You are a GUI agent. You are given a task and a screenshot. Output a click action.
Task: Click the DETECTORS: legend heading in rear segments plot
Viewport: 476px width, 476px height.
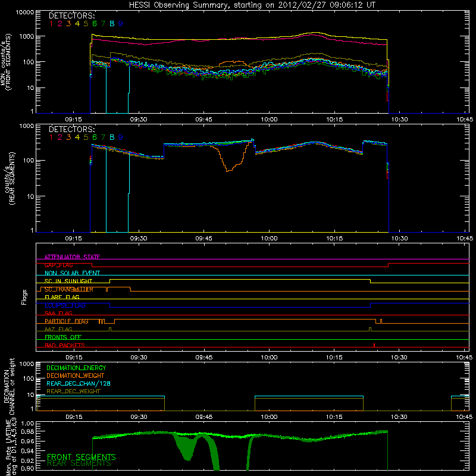pyautogui.click(x=72, y=129)
